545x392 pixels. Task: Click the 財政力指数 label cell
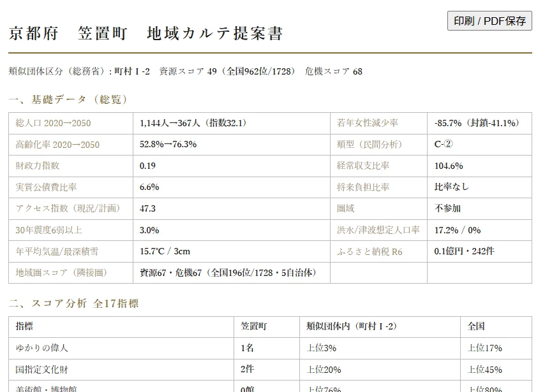click(71, 166)
